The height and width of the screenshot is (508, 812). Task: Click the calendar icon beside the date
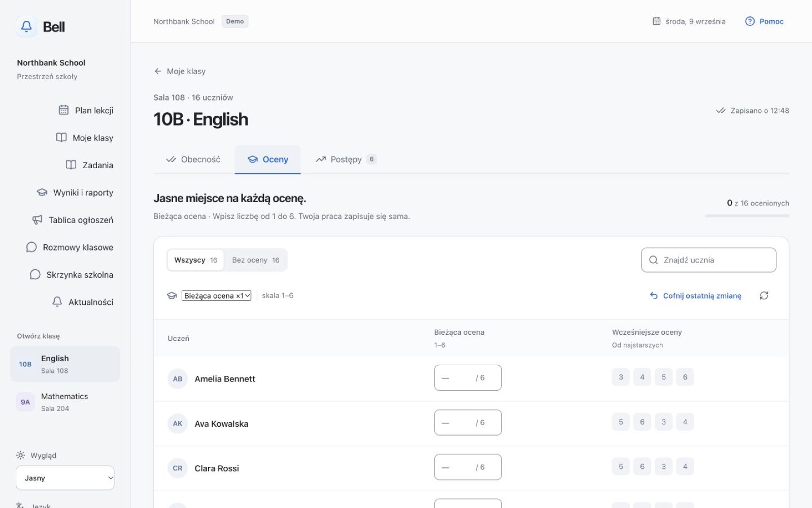pyautogui.click(x=656, y=21)
